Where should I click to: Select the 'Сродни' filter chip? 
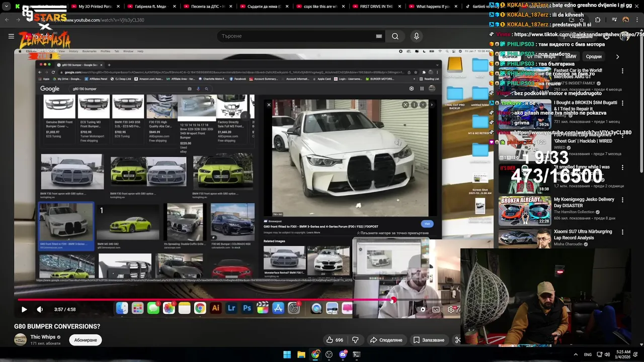click(x=594, y=57)
